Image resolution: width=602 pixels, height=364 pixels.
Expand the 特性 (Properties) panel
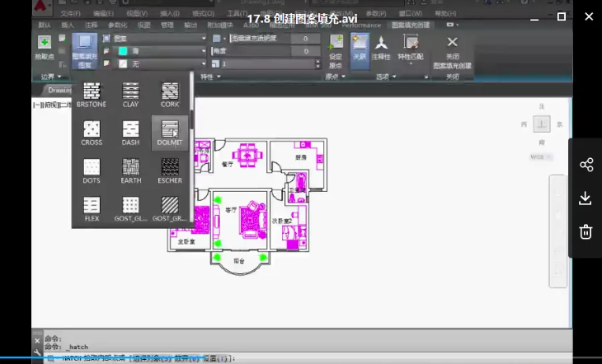211,77
